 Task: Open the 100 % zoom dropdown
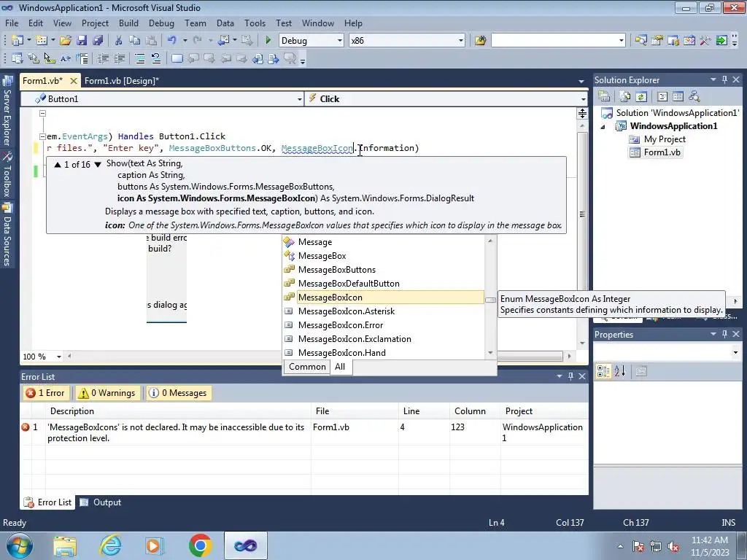[x=59, y=357]
